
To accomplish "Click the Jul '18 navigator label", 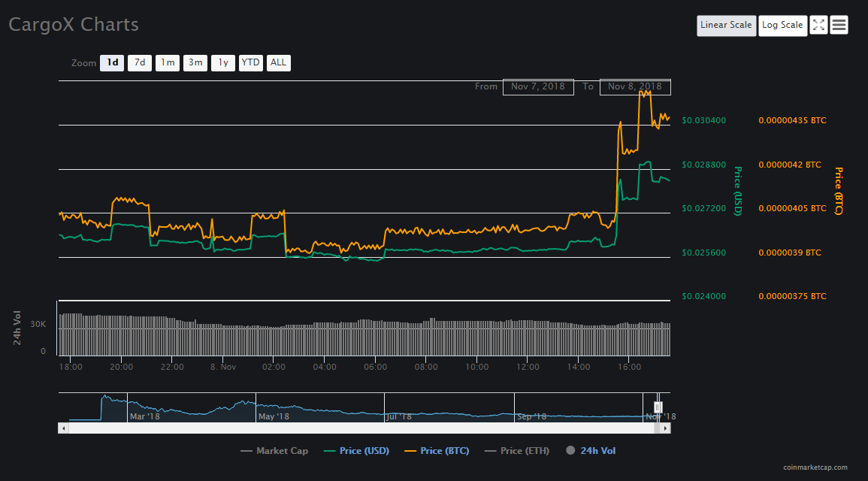I will 398,417.
